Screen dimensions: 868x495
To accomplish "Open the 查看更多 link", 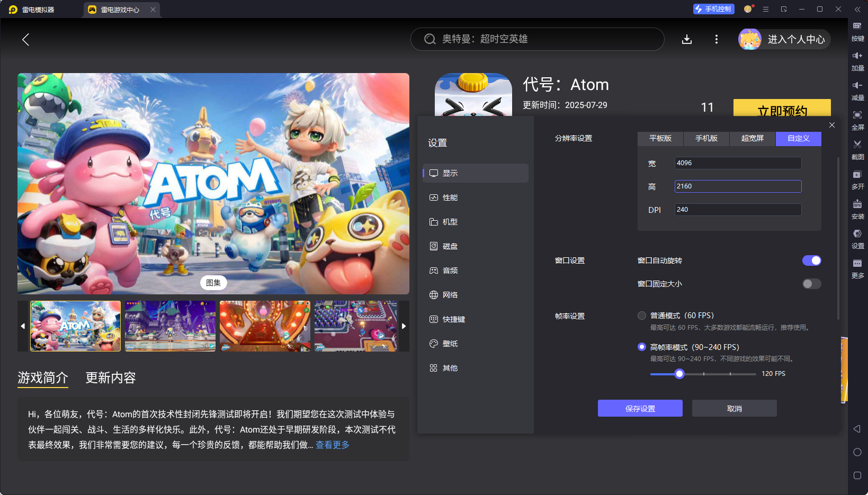I will tap(333, 445).
